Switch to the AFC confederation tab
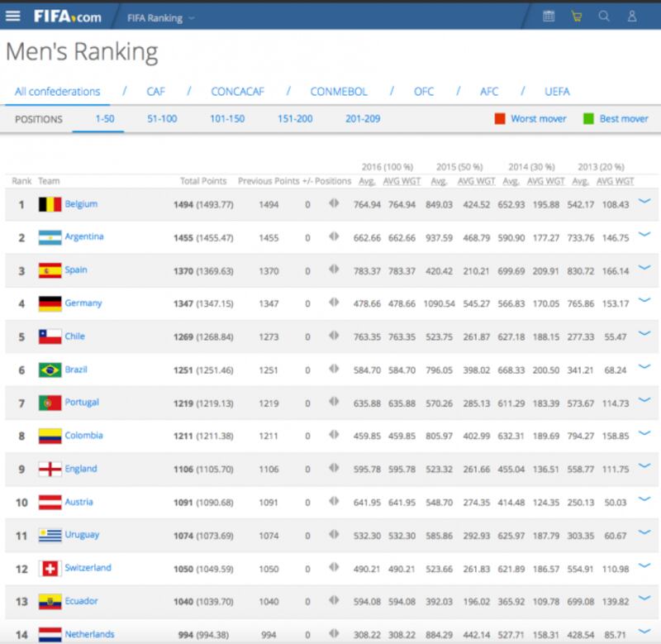Image resolution: width=661 pixels, height=644 pixels. [x=489, y=92]
